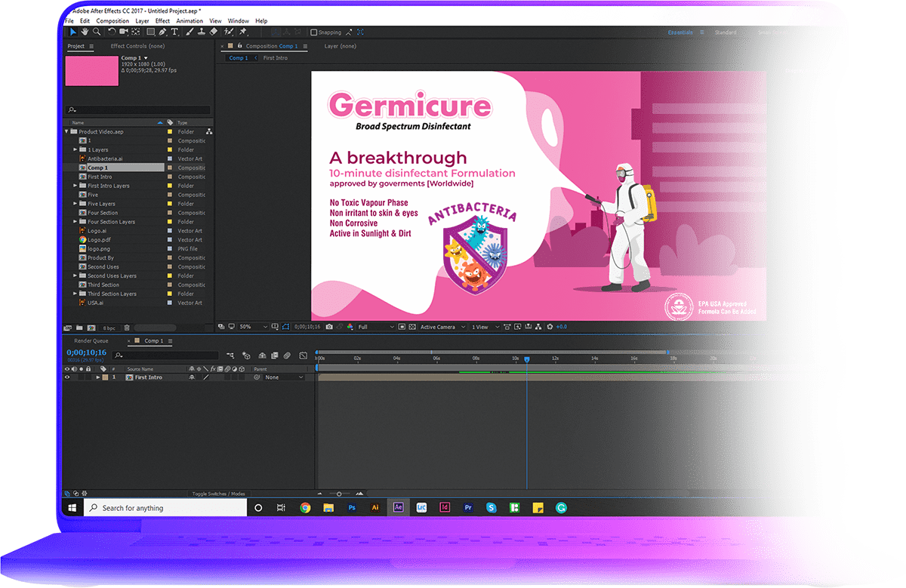The height and width of the screenshot is (588, 906).
Task: Select the Rectangle shape tool
Action: pos(151,32)
